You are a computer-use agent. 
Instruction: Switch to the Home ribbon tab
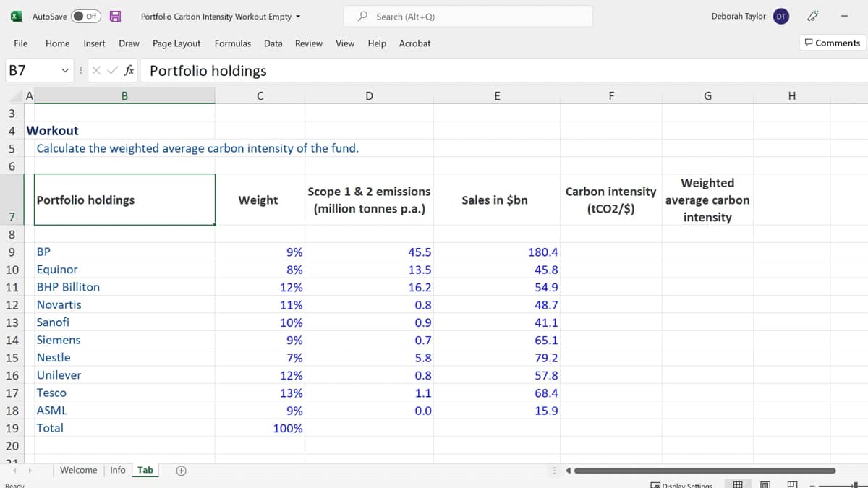(x=57, y=43)
